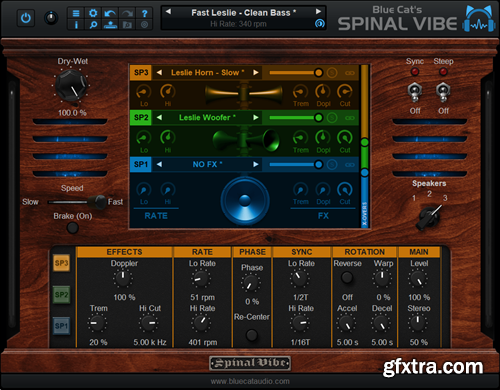Click the SP2 level slider handle
Screen dimensions: 500x390
(x=319, y=117)
